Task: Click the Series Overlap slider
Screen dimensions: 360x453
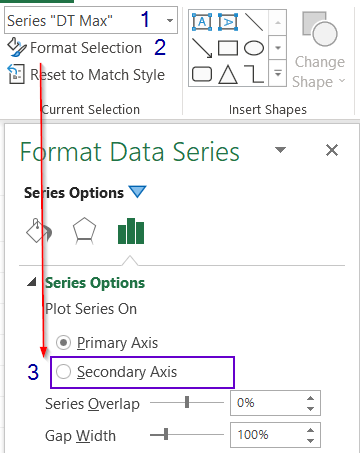Action: click(187, 402)
